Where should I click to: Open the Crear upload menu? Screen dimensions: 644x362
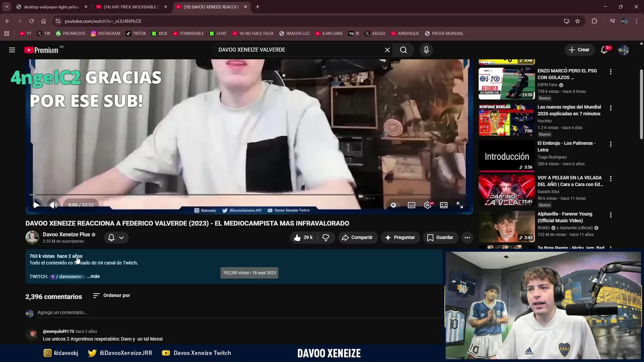point(579,50)
